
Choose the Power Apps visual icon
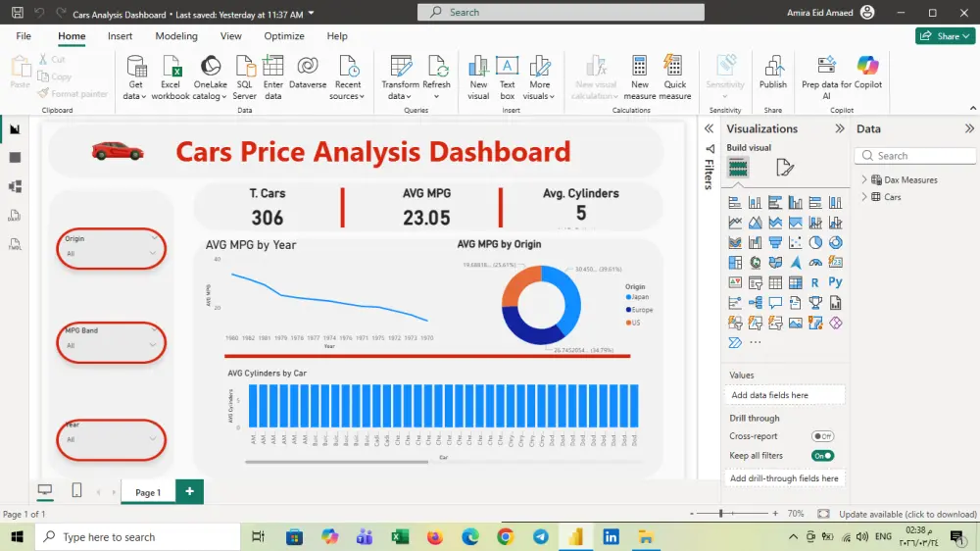click(836, 324)
